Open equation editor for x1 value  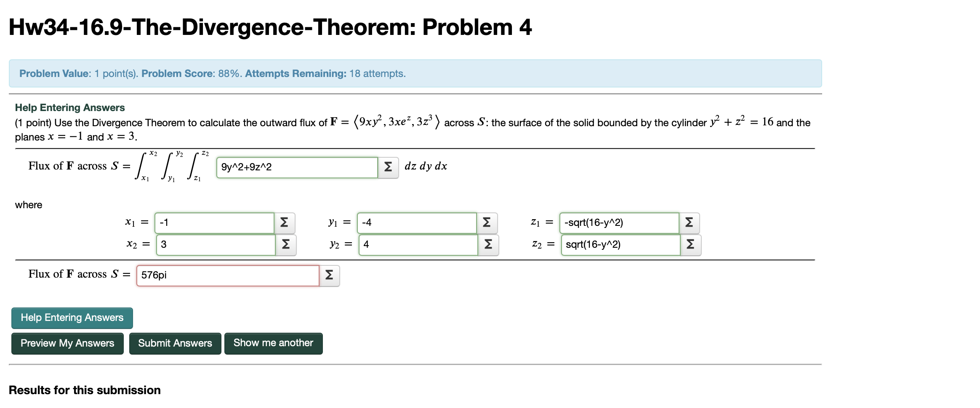285,223
